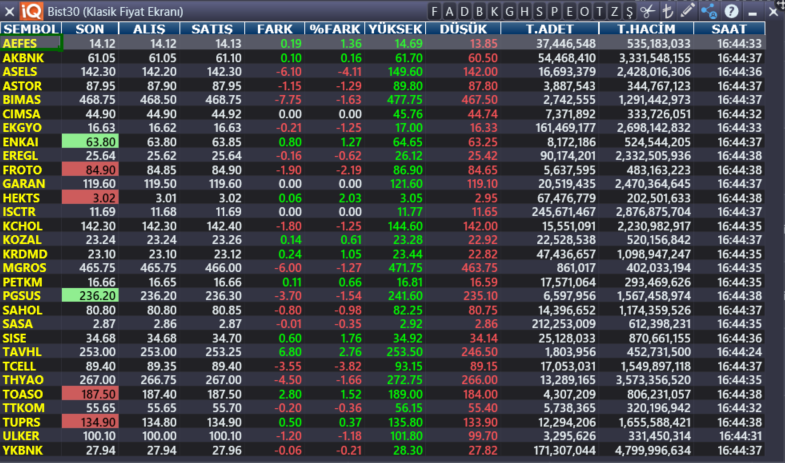Select the PETKM symbol
This screenshot has height=463, width=785.
point(23,282)
